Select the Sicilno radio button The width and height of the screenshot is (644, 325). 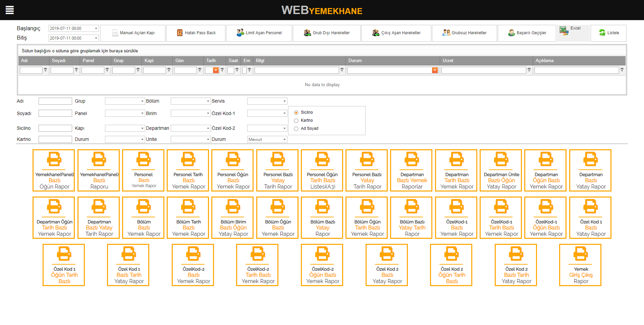(x=296, y=113)
